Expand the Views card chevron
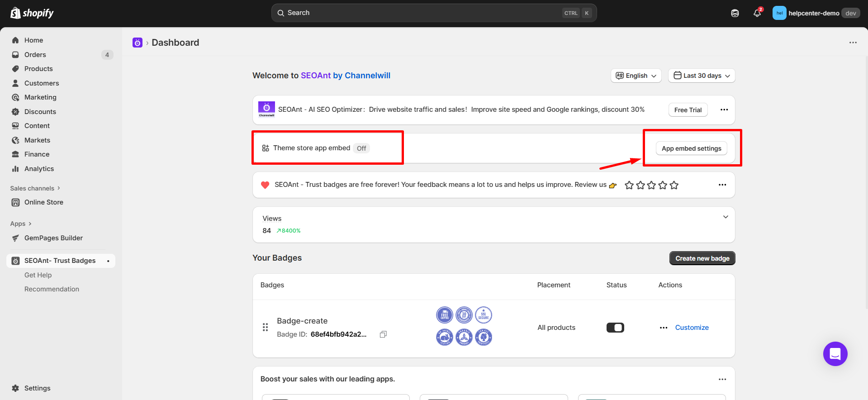 point(726,217)
